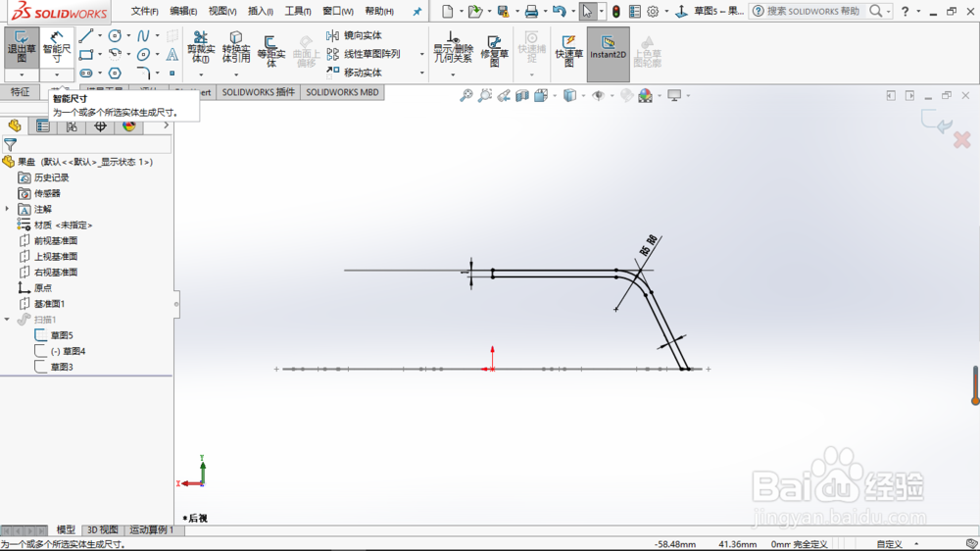
Task: Click the SOLIDWORKS help search field
Action: pyautogui.click(x=812, y=11)
